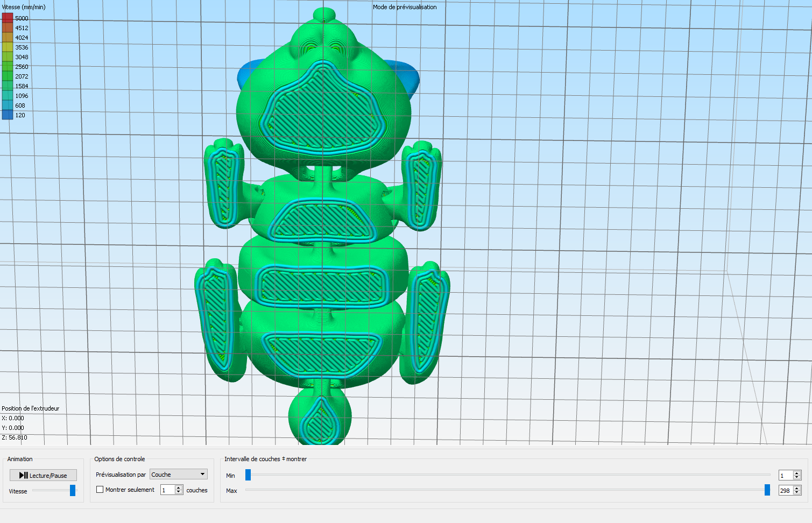Open the Prévisualisation par dropdown
This screenshot has width=812, height=523.
point(178,474)
